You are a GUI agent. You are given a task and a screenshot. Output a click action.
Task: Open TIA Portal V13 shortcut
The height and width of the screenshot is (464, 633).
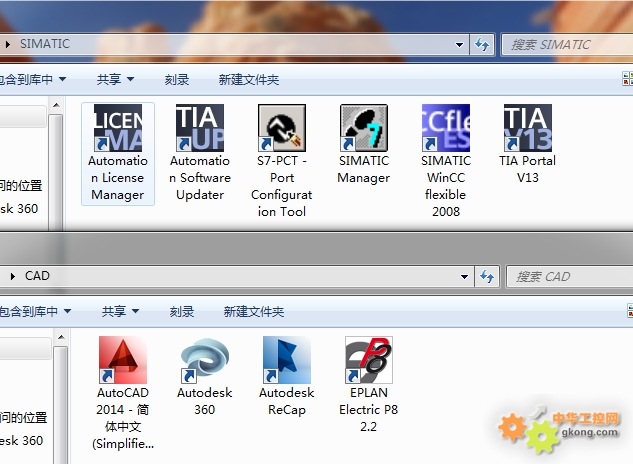click(528, 145)
